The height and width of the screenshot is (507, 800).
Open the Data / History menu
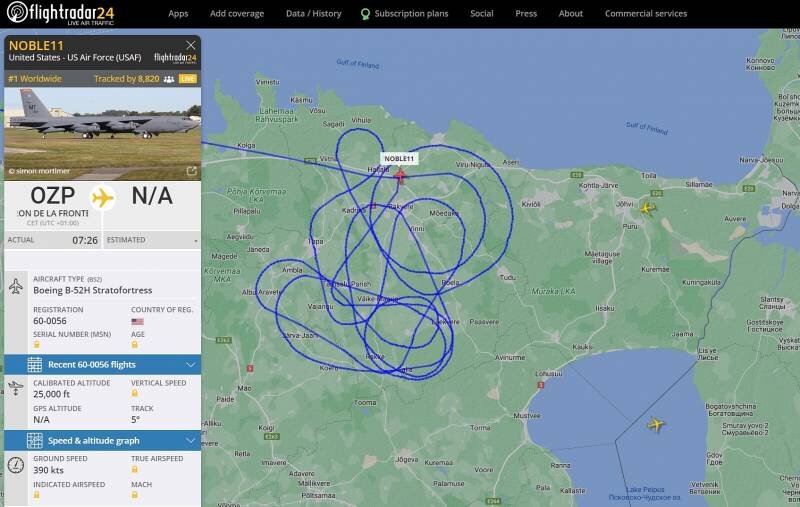click(313, 14)
